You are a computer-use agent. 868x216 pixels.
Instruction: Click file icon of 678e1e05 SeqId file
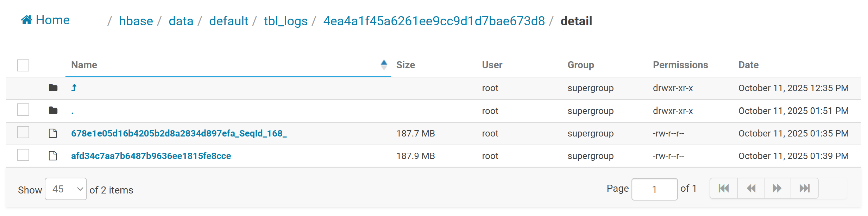pos(53,133)
